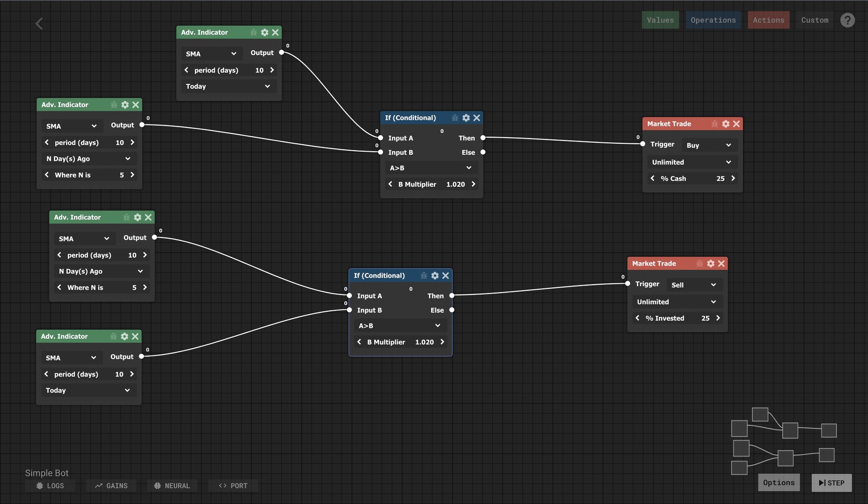This screenshot has width=868, height=504.
Task: Open the NEURAL brain panel
Action: tap(172, 485)
